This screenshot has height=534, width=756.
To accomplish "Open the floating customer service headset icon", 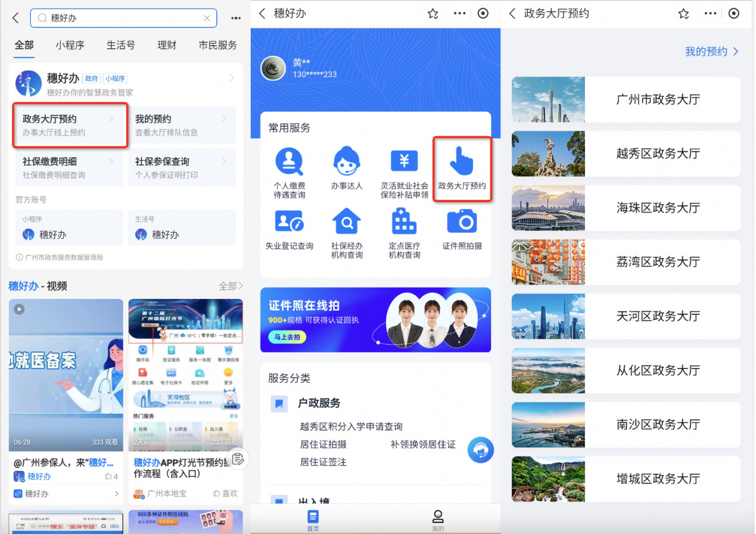I will [480, 449].
